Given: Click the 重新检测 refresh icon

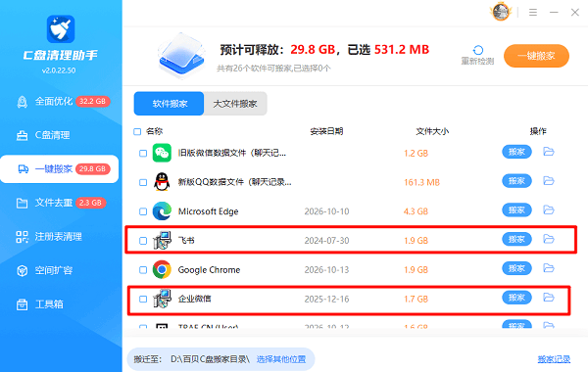Looking at the screenshot, I should 478,50.
